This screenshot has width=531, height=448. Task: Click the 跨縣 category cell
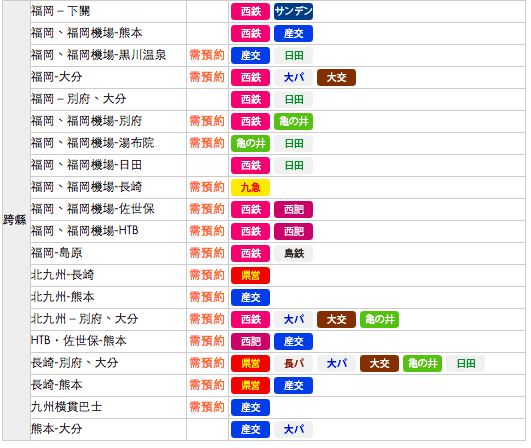click(16, 220)
